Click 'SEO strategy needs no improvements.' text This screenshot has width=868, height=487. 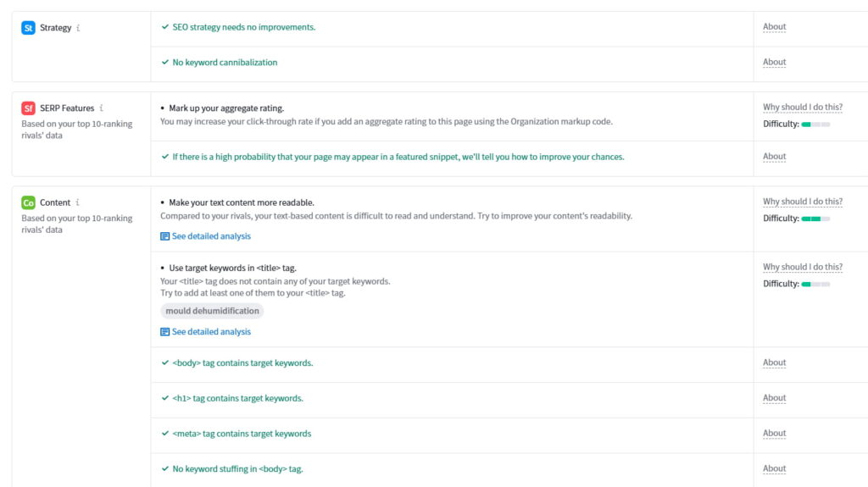(x=243, y=27)
